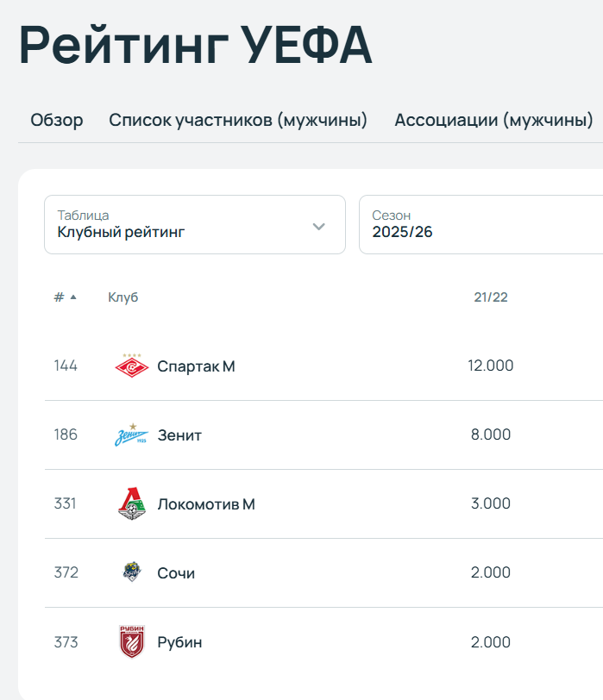Open the Локомотив М club link
The width and height of the screenshot is (603, 700).
tap(206, 504)
